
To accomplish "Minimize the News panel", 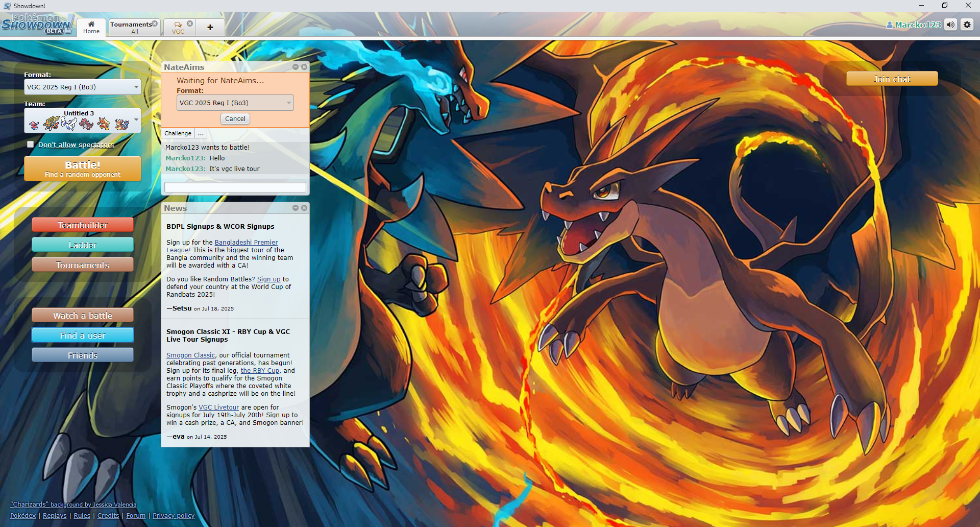I will pyautogui.click(x=296, y=208).
